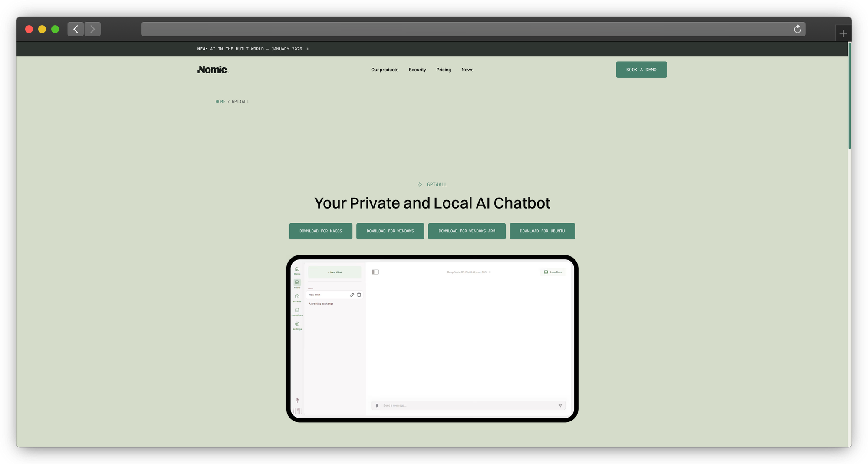Reload the page using the refresh icon
Image resolution: width=868 pixels, height=464 pixels.
click(x=797, y=29)
